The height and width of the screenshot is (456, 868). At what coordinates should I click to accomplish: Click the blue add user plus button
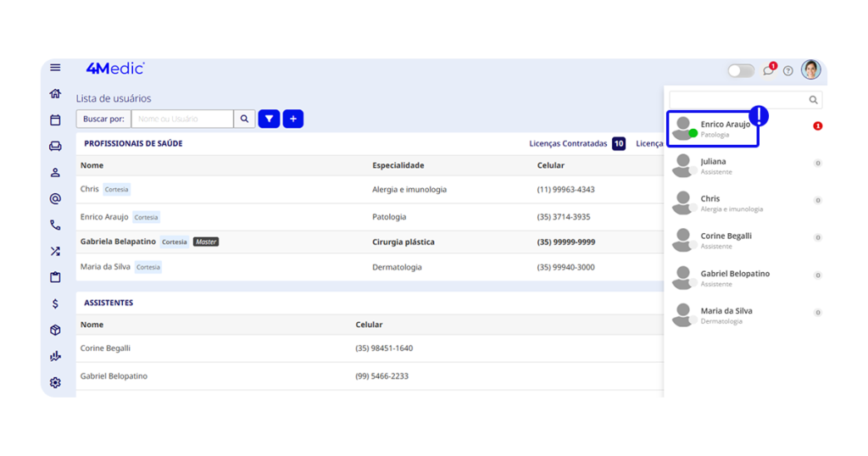pos(293,120)
